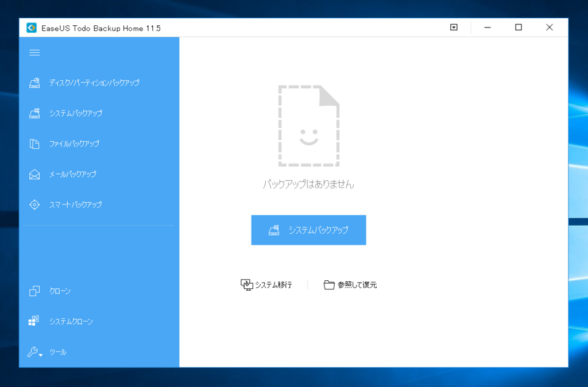Select スマートバックアップ in sidebar
Image resolution: width=588 pixels, height=387 pixels.
[75, 205]
